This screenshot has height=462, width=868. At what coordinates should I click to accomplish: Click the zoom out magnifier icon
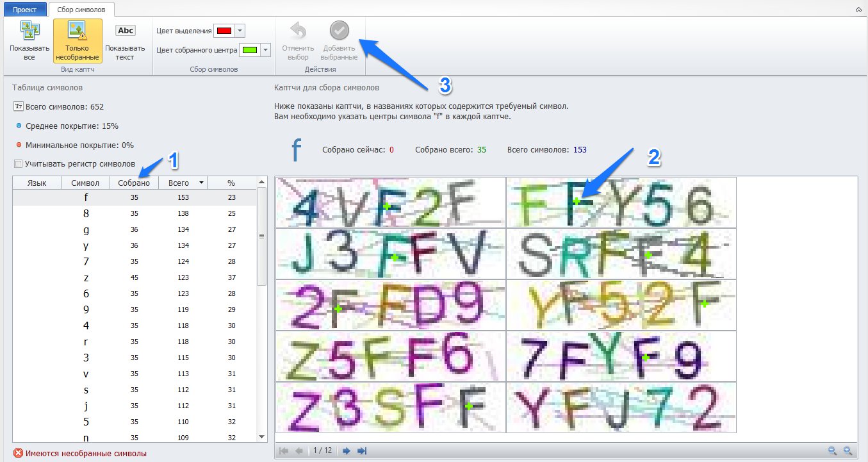(x=832, y=450)
